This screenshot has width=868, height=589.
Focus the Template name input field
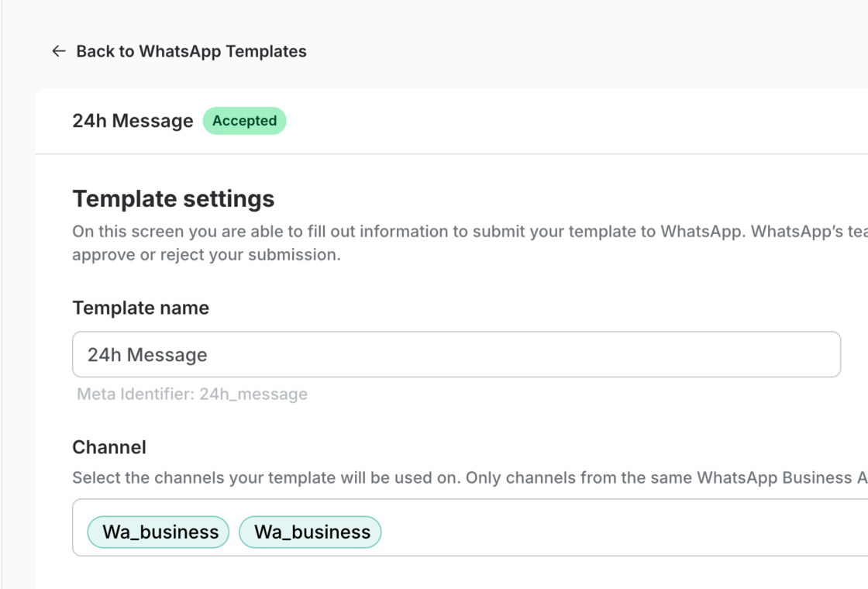[456, 354]
